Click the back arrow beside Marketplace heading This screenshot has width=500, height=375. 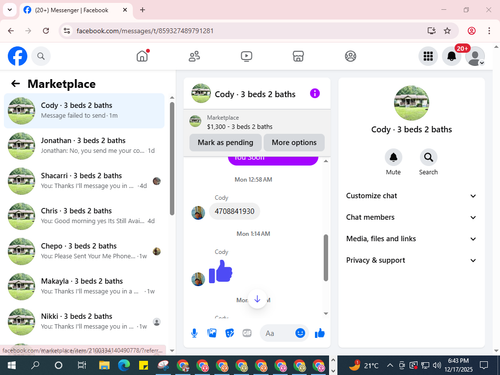pos(16,84)
